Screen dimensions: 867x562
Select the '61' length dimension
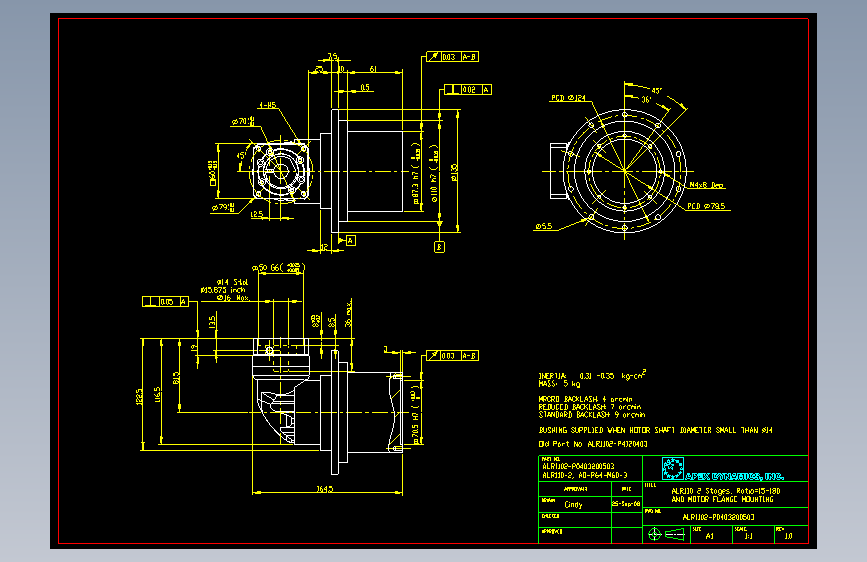coord(373,69)
